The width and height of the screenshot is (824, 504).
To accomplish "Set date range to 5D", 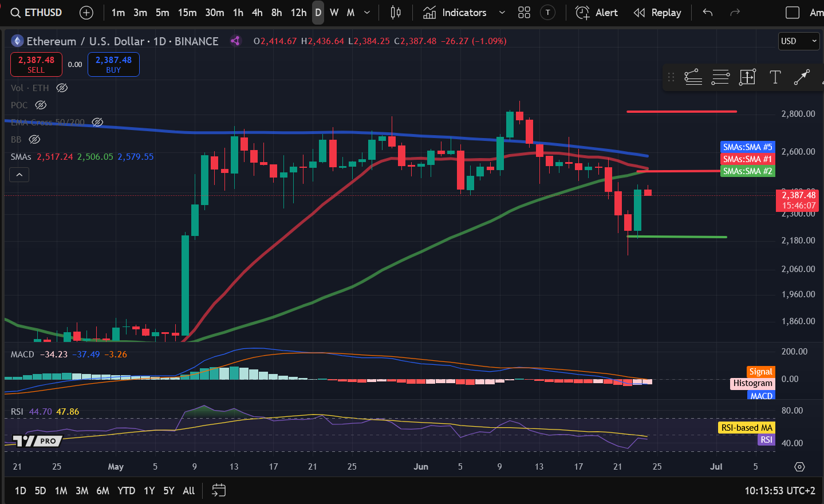I will (40, 491).
